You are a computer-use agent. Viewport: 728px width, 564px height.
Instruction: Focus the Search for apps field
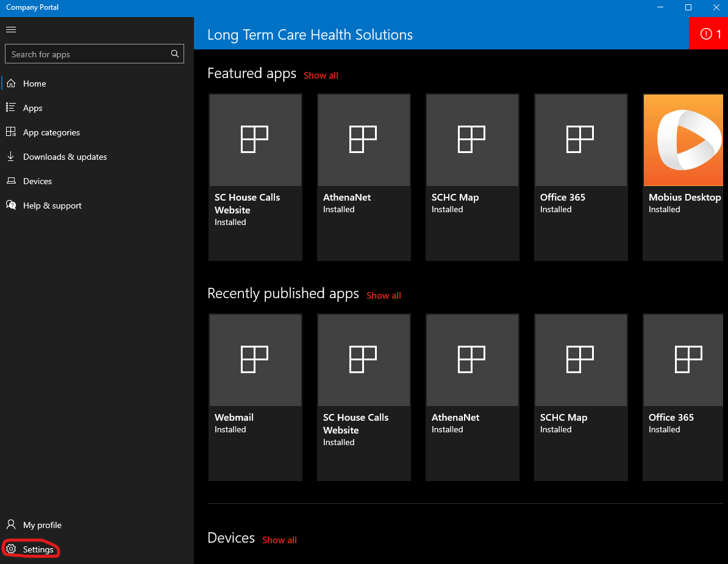coord(95,54)
